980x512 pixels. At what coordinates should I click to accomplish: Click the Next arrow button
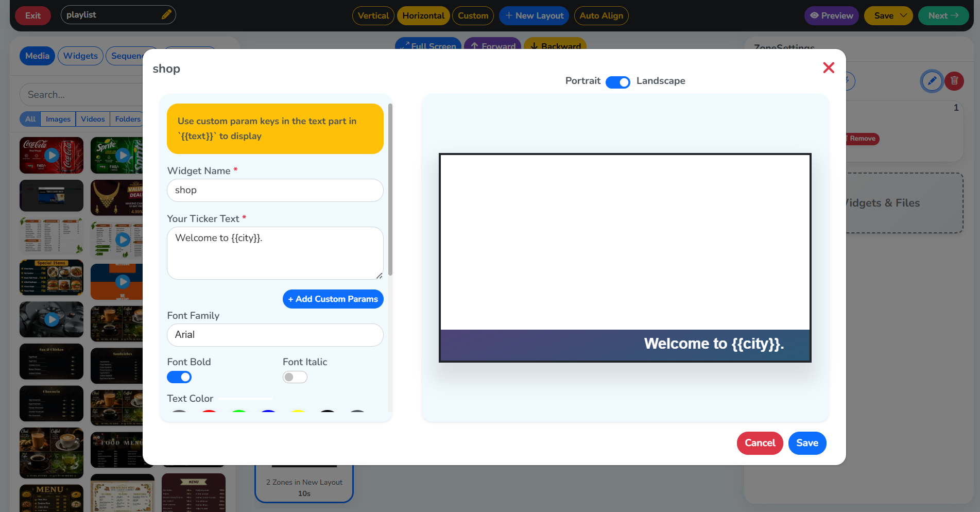pyautogui.click(x=943, y=15)
